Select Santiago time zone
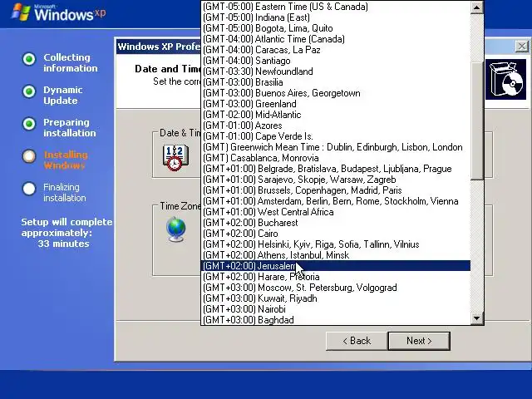 pyautogui.click(x=336, y=61)
